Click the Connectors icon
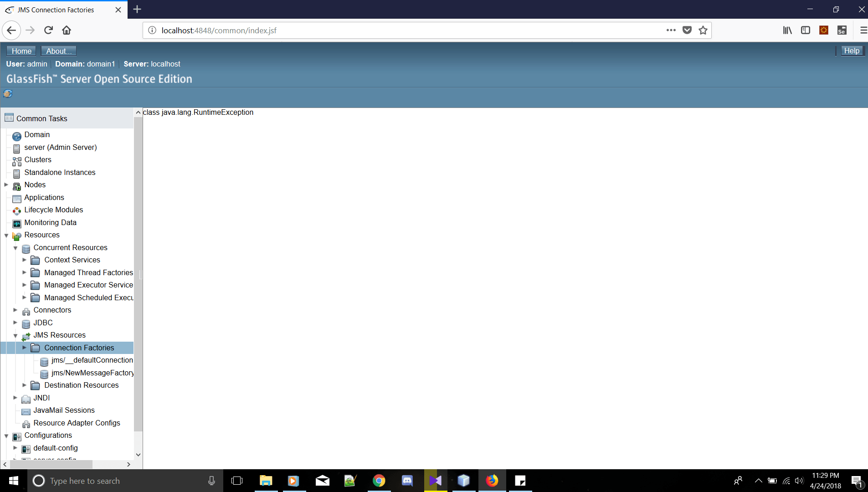Image resolution: width=868 pixels, height=492 pixels. (26, 311)
